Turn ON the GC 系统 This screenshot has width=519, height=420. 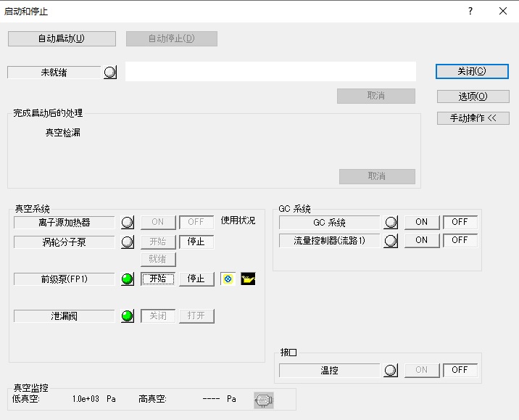click(422, 223)
